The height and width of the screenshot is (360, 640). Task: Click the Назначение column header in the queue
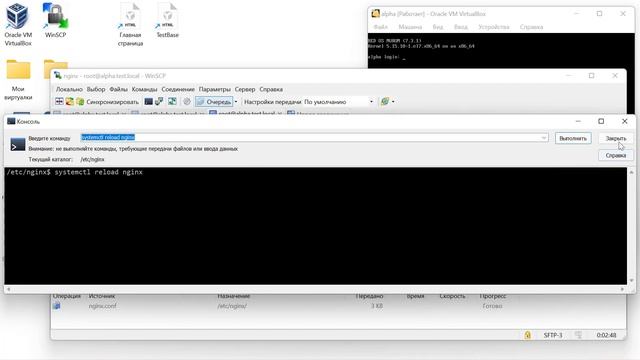click(x=233, y=296)
